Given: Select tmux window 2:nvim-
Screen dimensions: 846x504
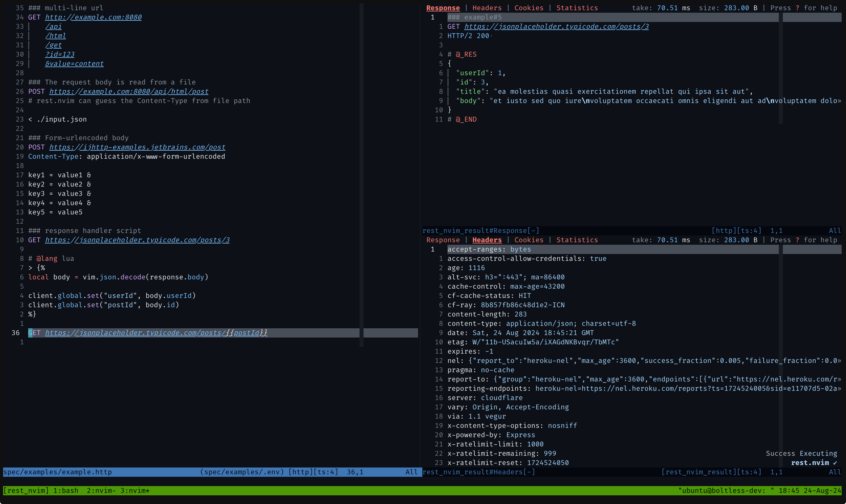Looking at the screenshot, I should pyautogui.click(x=101, y=490).
